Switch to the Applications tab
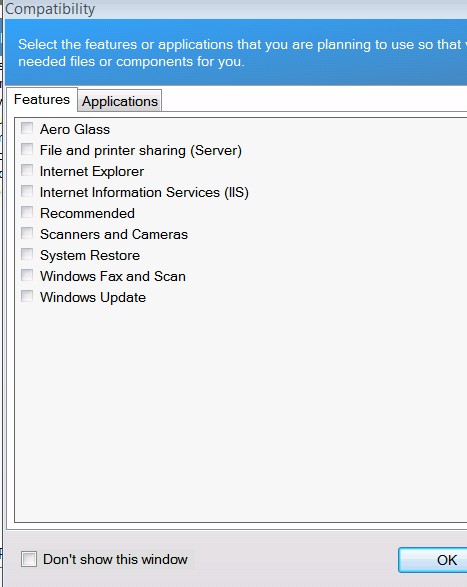 [120, 101]
